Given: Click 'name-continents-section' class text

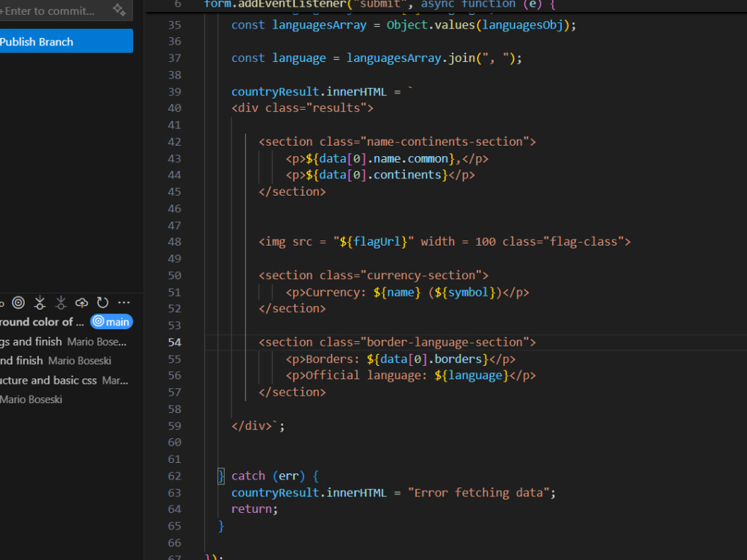Looking at the screenshot, I should pos(445,141).
